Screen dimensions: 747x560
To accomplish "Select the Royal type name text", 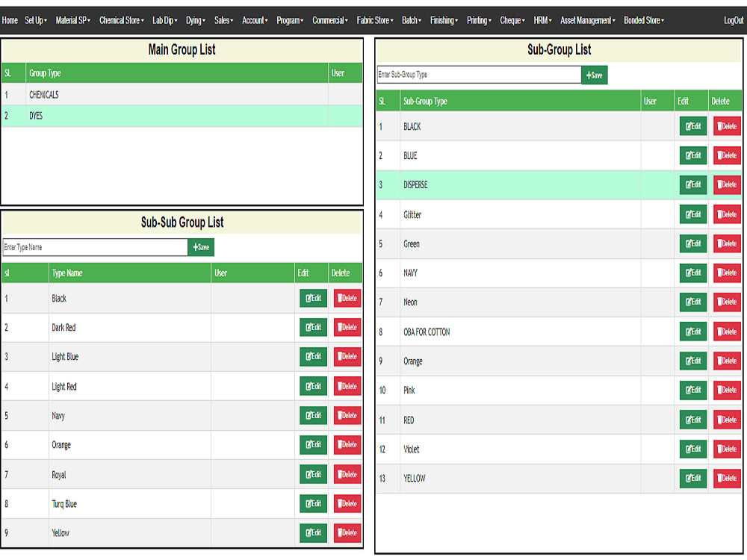I will point(58,475).
